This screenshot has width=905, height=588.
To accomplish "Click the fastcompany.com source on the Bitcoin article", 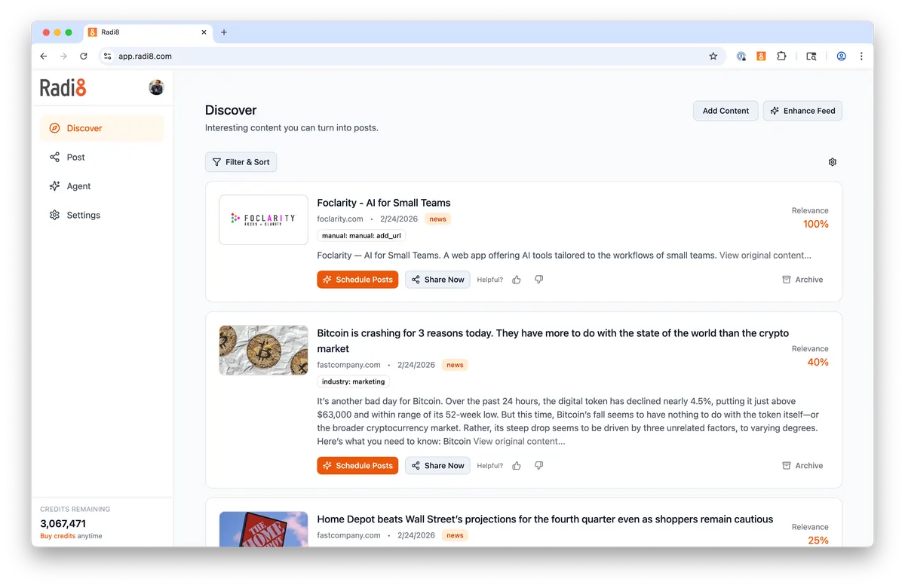I will (x=348, y=365).
